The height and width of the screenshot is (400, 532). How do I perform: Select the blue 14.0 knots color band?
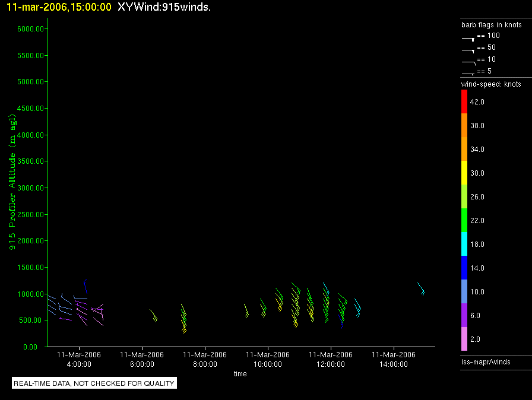coord(464,268)
